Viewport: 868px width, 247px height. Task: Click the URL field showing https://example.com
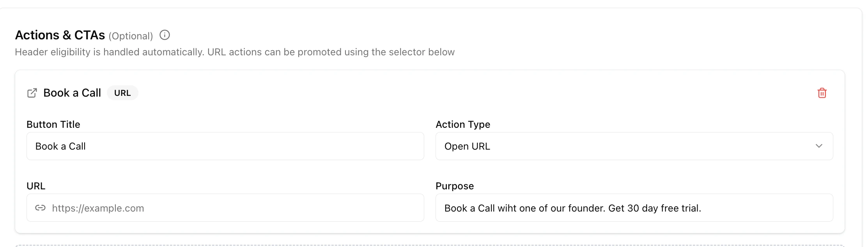(x=225, y=208)
